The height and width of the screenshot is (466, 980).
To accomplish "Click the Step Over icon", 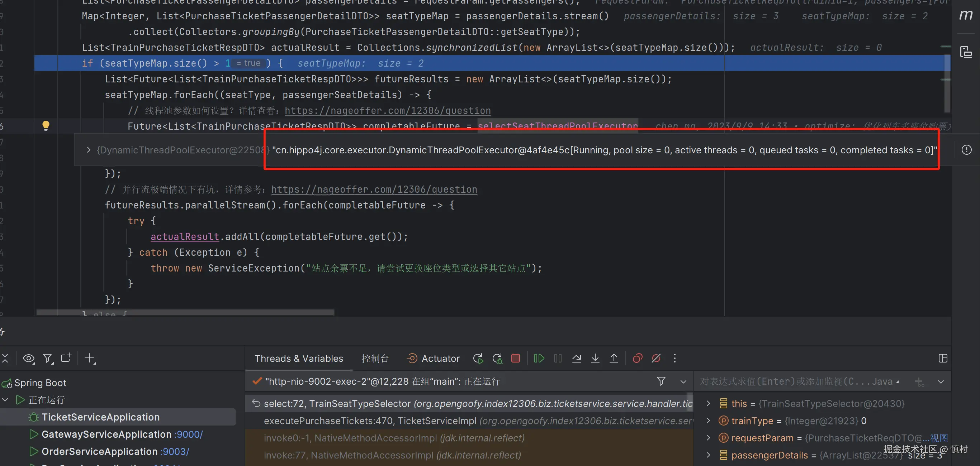I will point(576,358).
